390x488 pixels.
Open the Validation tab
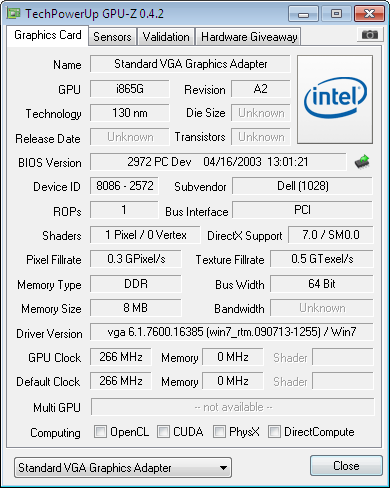click(x=166, y=37)
